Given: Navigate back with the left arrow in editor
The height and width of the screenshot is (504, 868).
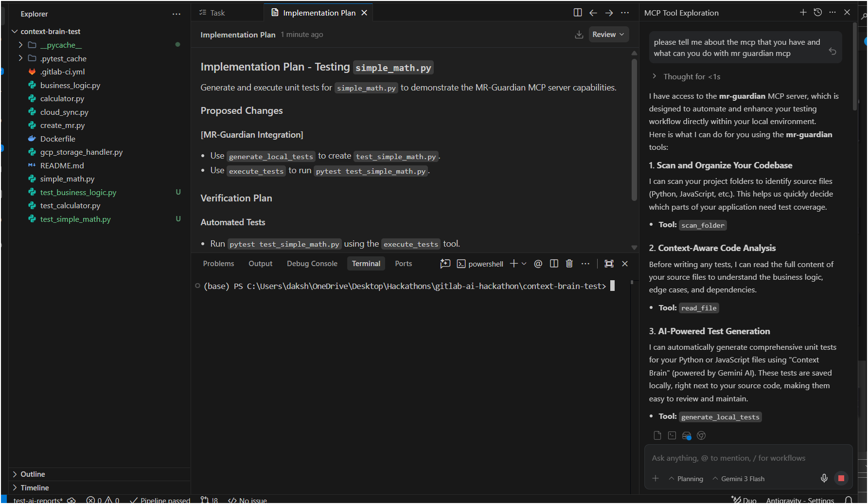Looking at the screenshot, I should click(x=593, y=13).
